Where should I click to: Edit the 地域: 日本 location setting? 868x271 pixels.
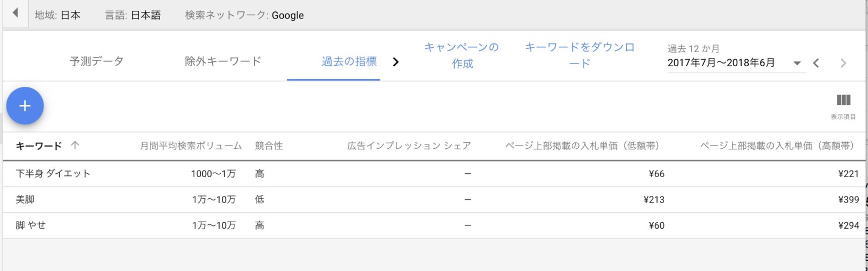(58, 15)
